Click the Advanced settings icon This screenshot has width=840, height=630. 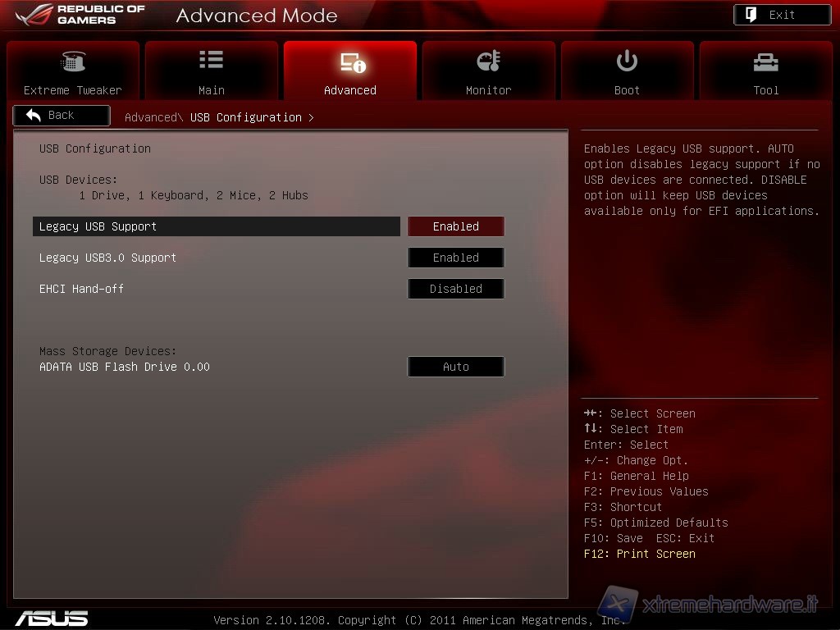(351, 62)
